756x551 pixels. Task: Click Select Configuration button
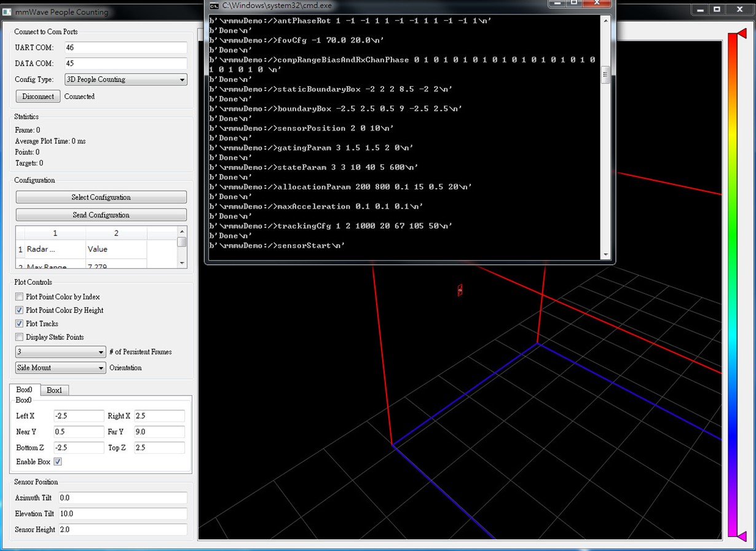click(101, 197)
